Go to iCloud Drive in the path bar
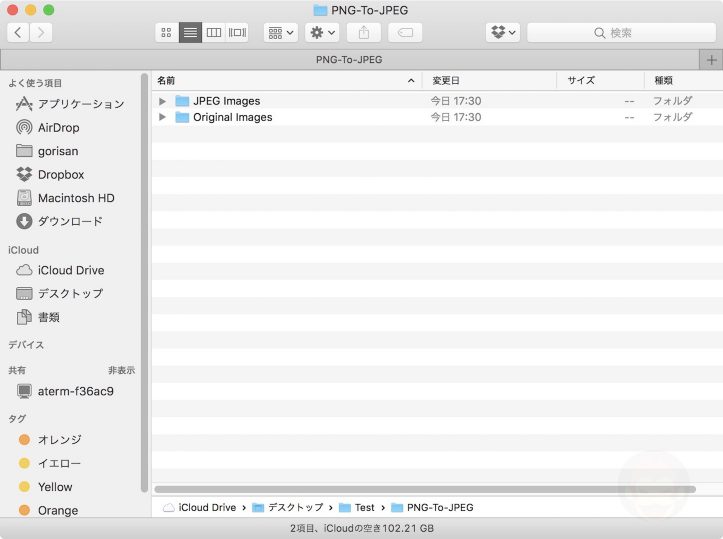Screen dimensions: 723x539 coord(200,507)
